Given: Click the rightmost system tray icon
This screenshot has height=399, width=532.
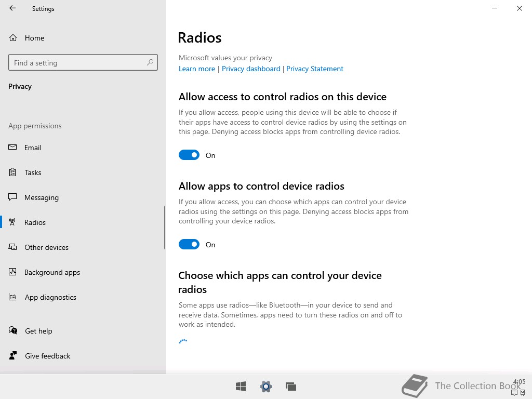Looking at the screenshot, I should [x=523, y=393].
